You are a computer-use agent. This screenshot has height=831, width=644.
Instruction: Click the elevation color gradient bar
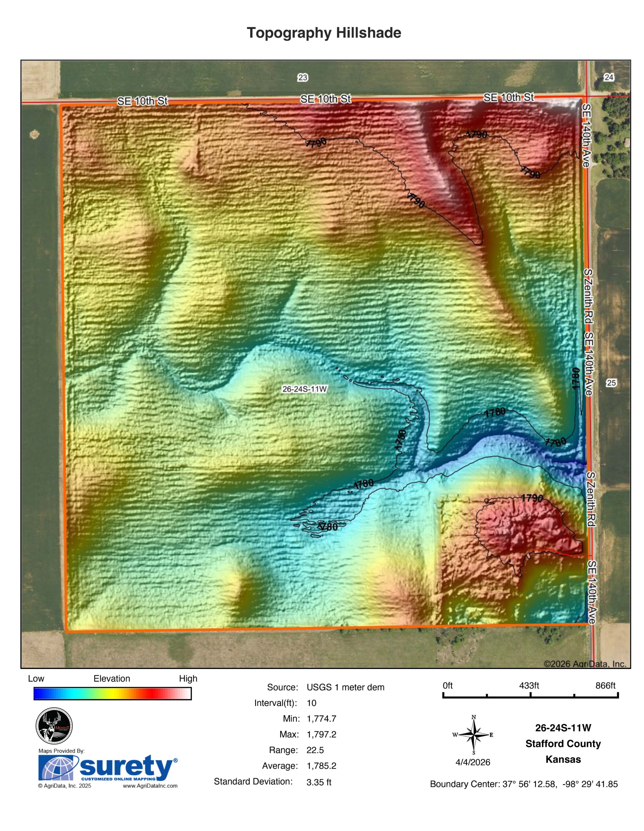pos(112,693)
